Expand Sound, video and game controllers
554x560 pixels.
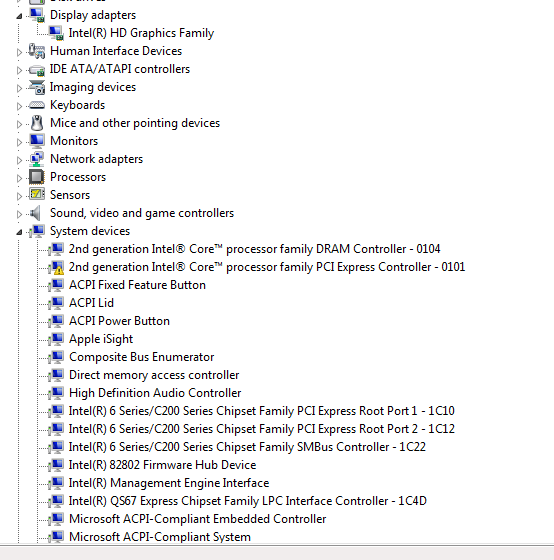point(19,214)
